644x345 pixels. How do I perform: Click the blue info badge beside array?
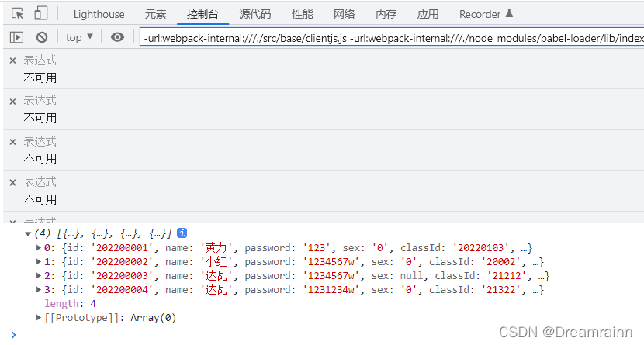(182, 233)
